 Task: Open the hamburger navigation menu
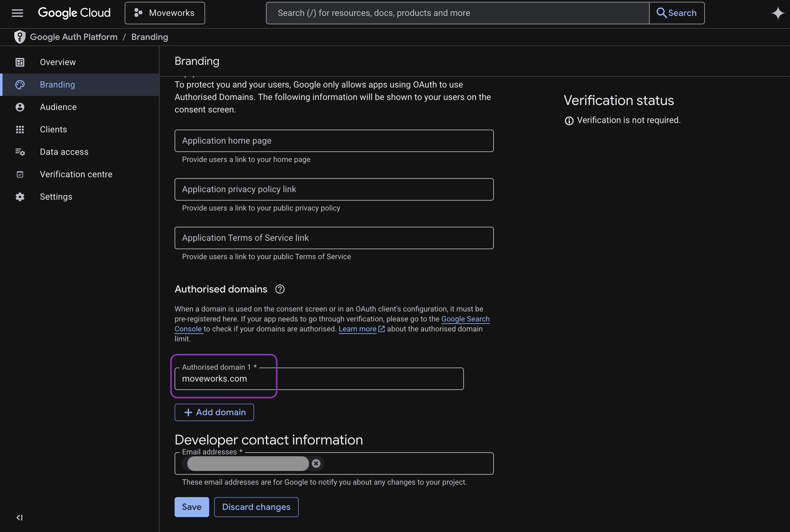tap(17, 13)
